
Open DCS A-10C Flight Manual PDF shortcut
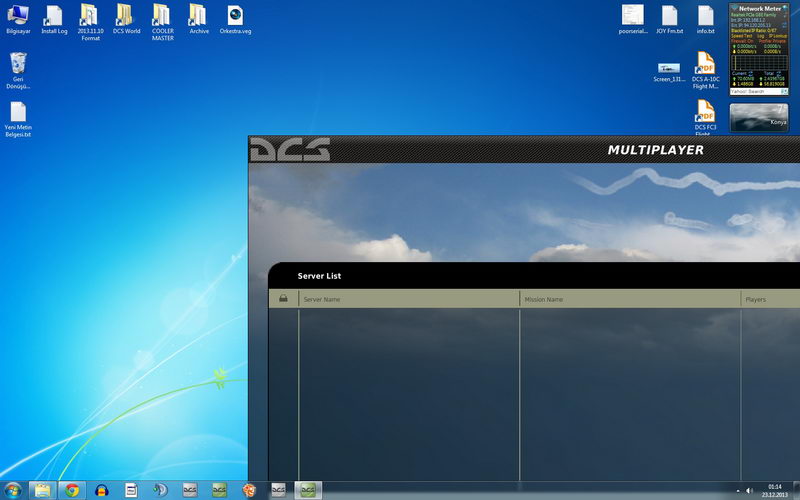[706, 70]
